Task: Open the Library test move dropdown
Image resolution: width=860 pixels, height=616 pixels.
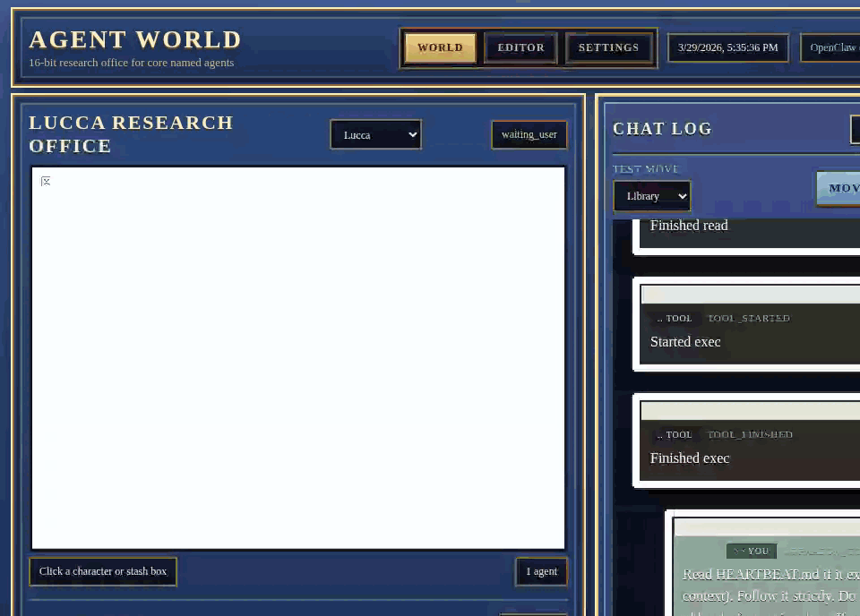Action: tap(651, 196)
